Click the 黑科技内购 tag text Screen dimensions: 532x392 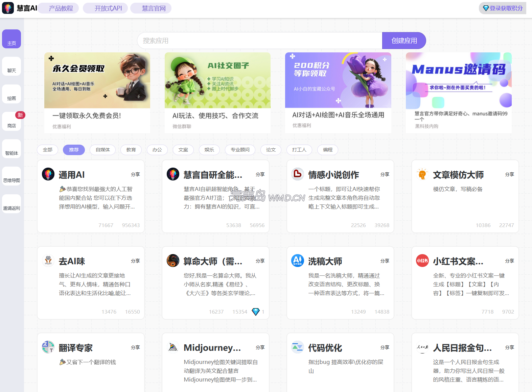tap(426, 126)
